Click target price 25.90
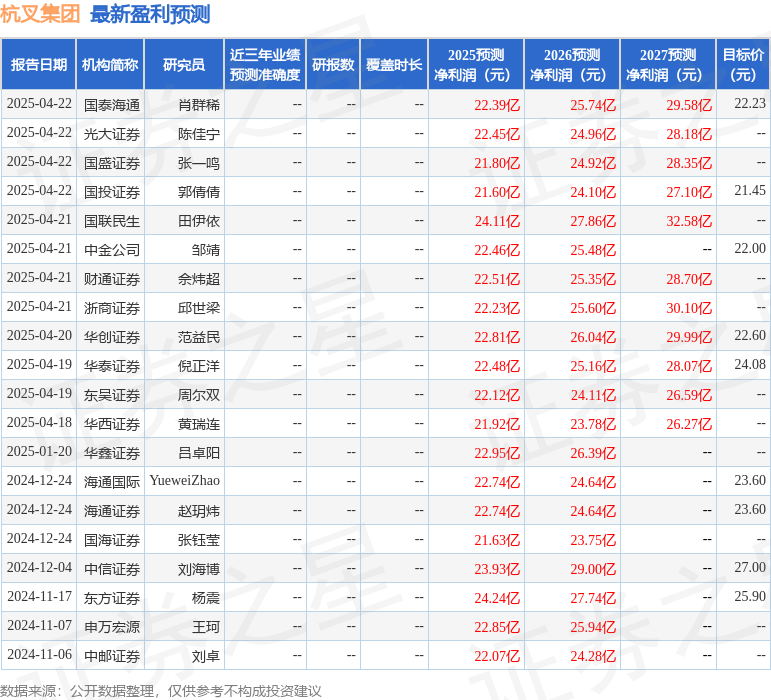The width and height of the screenshot is (771, 700). [x=750, y=597]
